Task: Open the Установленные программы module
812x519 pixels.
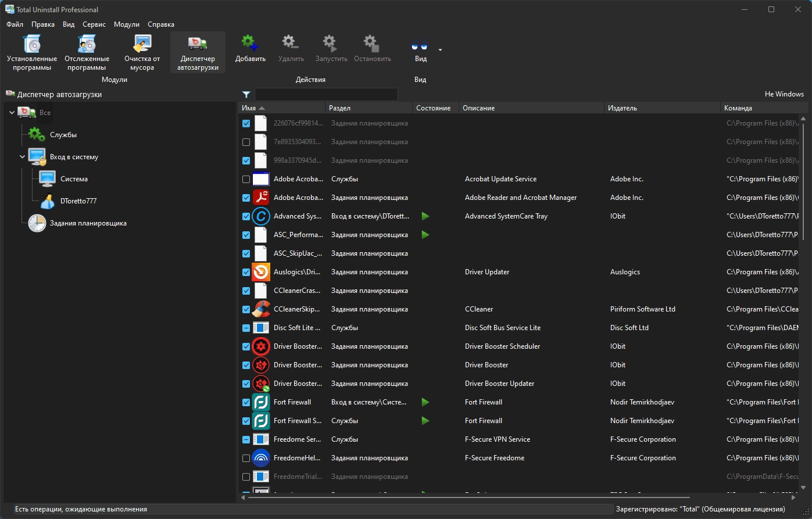Action: click(32, 52)
